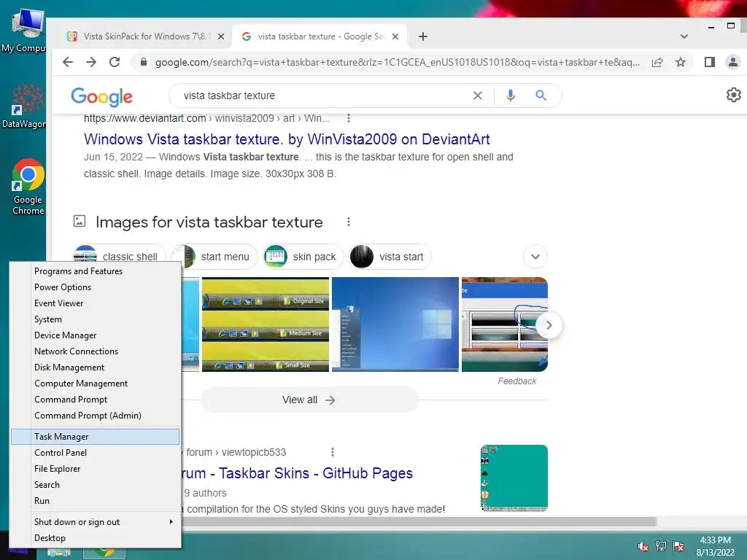Screen dimensions: 747x560
Task: Click the taskbar clock
Action: click(x=715, y=546)
